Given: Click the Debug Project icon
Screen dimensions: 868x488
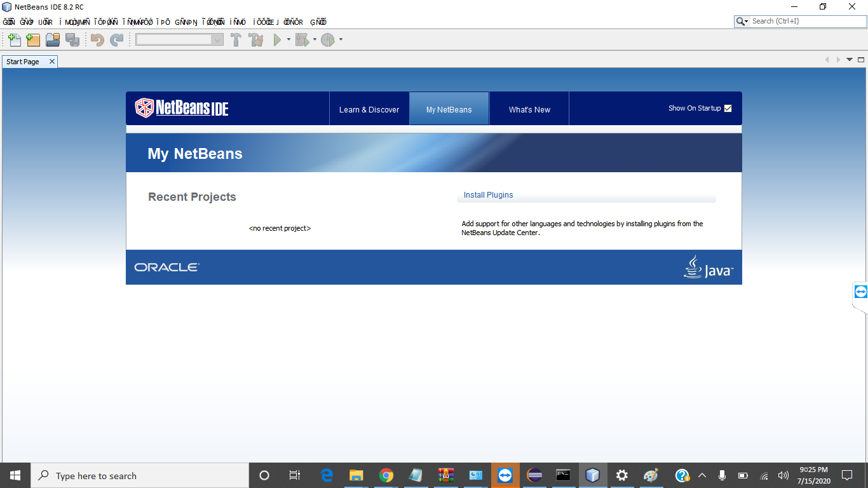Looking at the screenshot, I should point(302,40).
